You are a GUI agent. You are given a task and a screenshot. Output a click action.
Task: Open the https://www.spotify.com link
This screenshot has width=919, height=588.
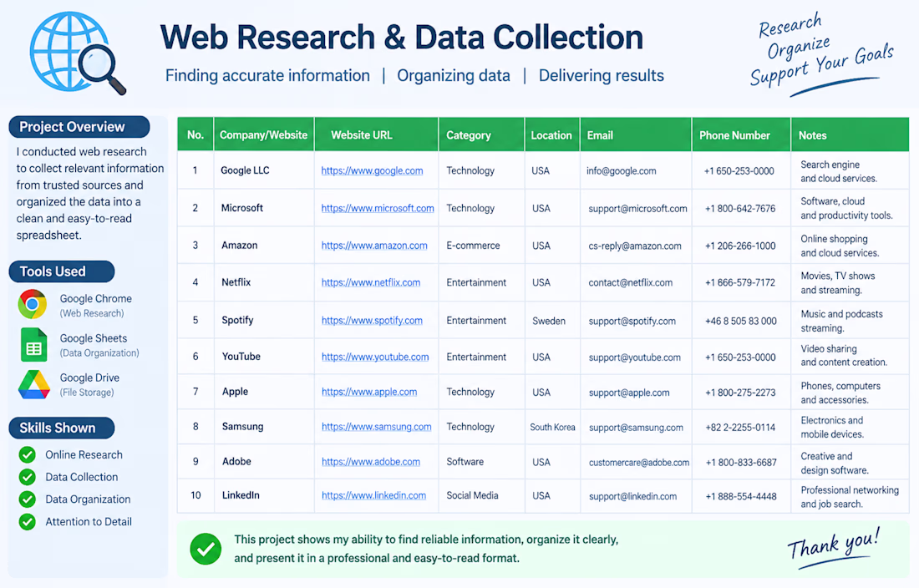coord(372,321)
